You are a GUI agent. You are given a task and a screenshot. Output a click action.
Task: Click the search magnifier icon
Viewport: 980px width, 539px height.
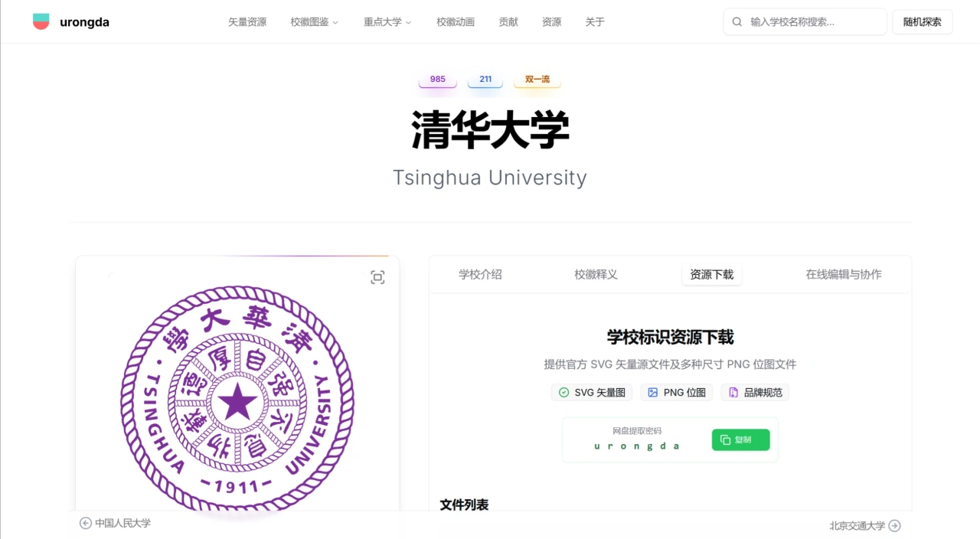[737, 22]
